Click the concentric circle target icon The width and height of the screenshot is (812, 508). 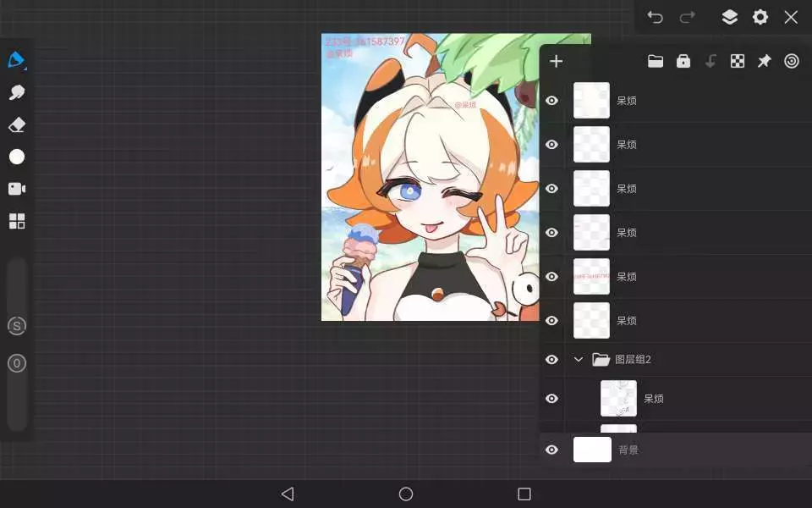click(x=792, y=61)
